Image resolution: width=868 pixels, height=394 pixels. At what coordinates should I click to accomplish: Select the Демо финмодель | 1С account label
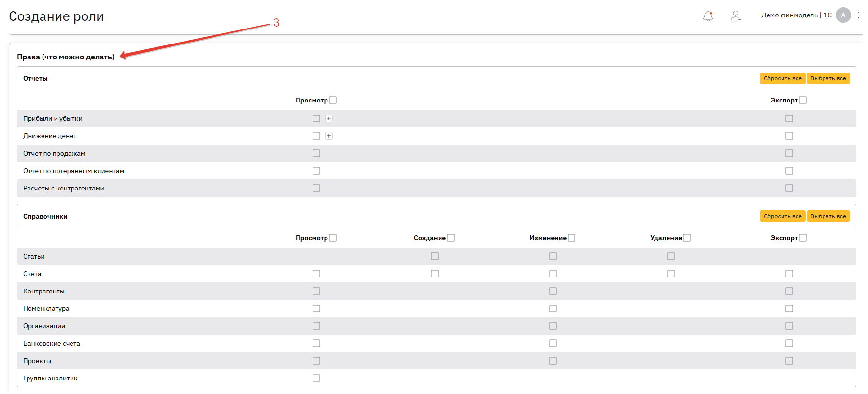[x=796, y=15]
